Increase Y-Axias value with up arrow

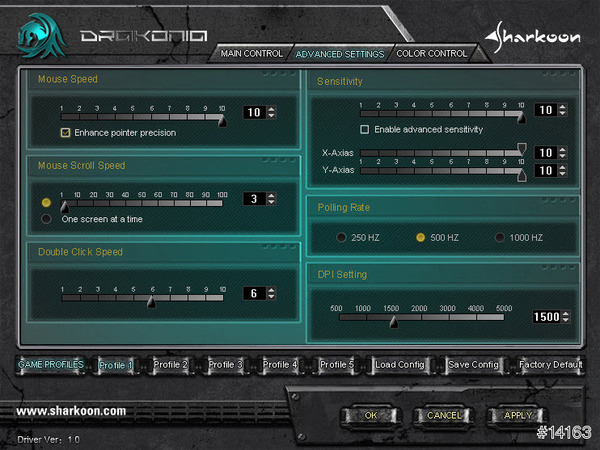[562, 167]
